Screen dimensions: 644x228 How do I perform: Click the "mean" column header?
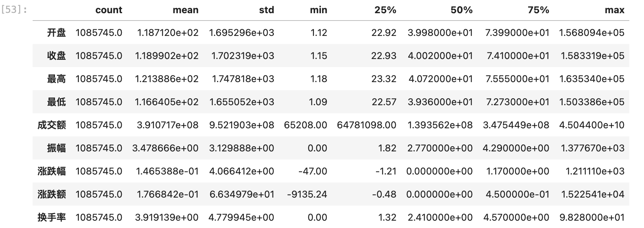coord(185,10)
